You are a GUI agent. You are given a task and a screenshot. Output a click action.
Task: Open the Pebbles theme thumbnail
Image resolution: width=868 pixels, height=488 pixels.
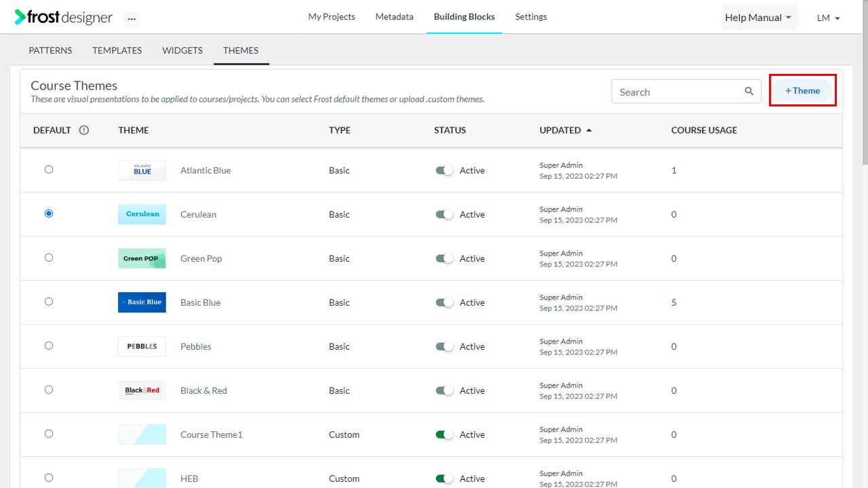[x=142, y=346]
